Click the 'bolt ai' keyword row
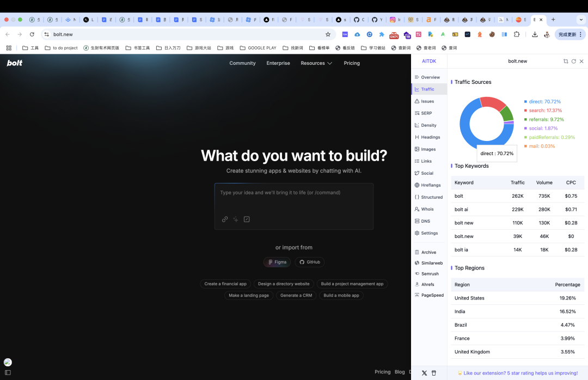This screenshot has height=380, width=588. [x=518, y=209]
